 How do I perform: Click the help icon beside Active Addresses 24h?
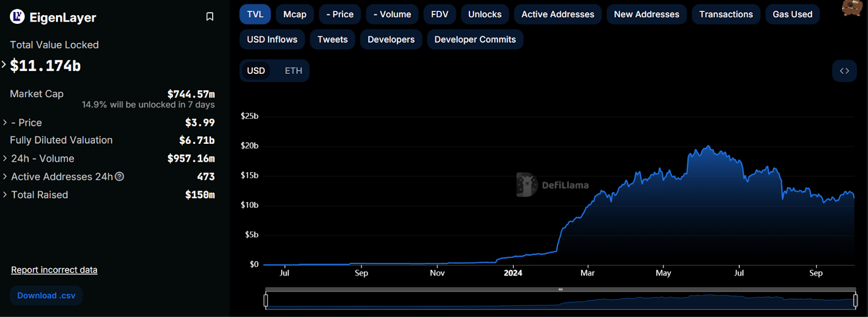(x=120, y=176)
